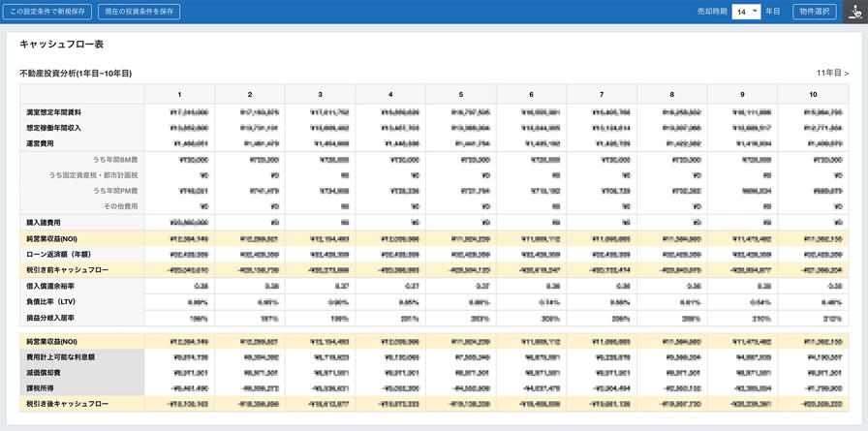The image size is (868, 431).
Task: Click the 負債比率（LTV） row label
Action: pyautogui.click(x=51, y=301)
